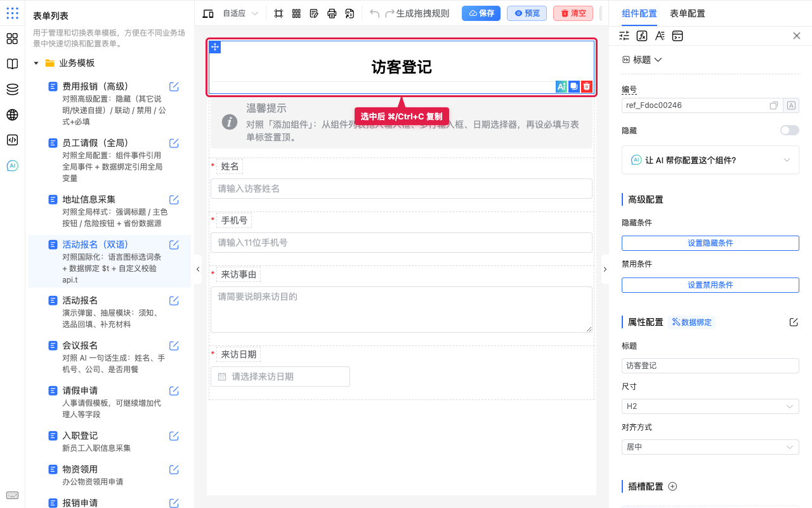Viewport: 812px width, 508px height.
Task: Select the 活动报名（双语） template
Action: coord(110,262)
